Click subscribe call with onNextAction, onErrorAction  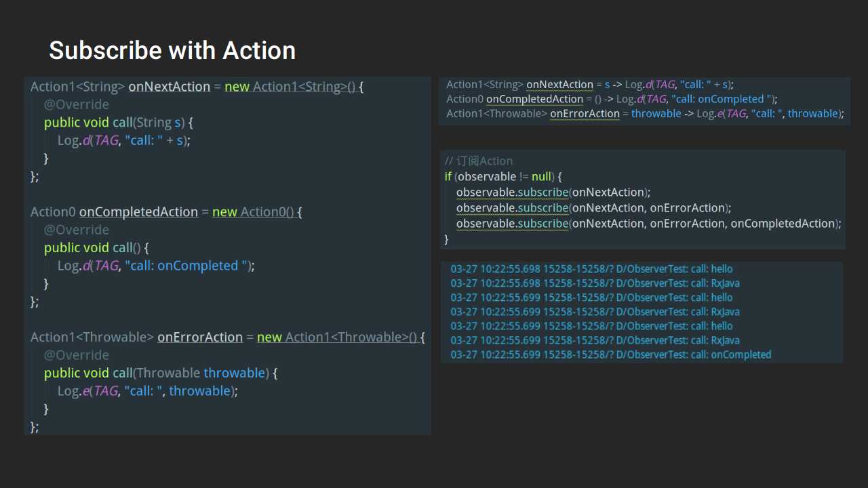click(594, 207)
